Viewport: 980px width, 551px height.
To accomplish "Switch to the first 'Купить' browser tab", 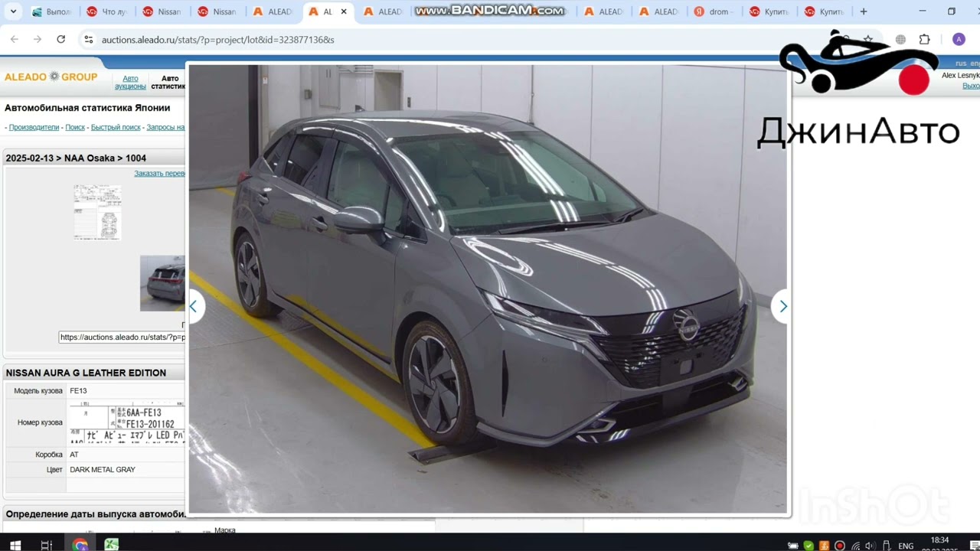I will [768, 11].
